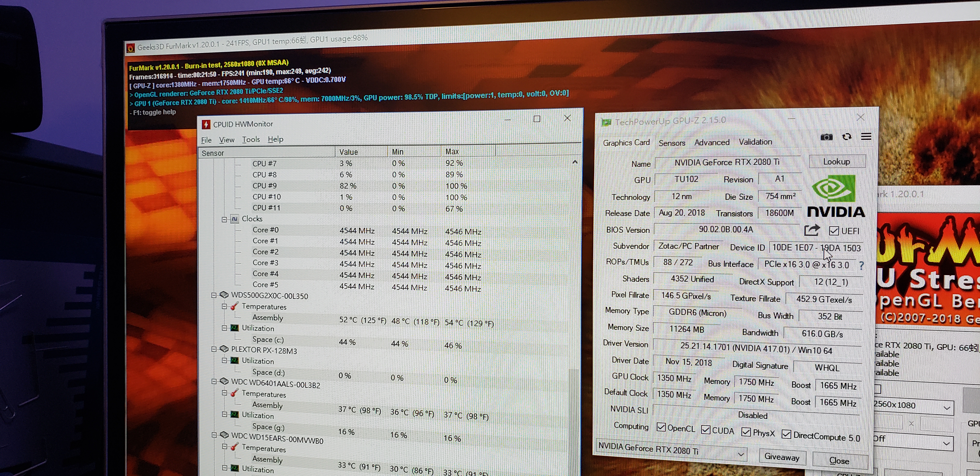This screenshot has height=476, width=980.
Task: Select the CPU #9 row
Action: pyautogui.click(x=384, y=186)
